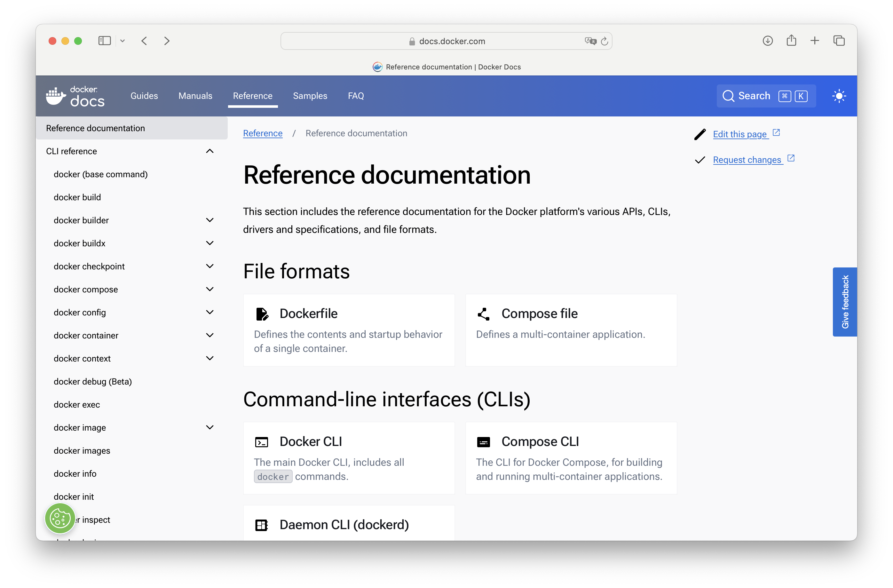Go forward with the browser forward arrow

point(167,41)
